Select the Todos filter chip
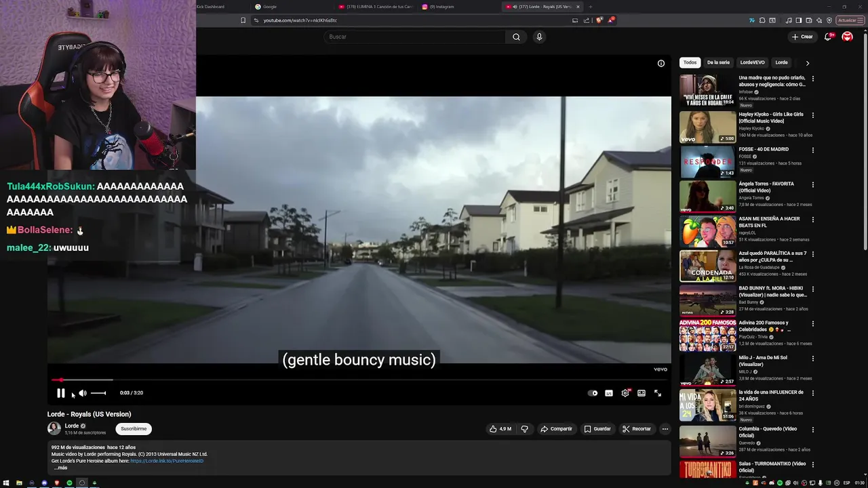This screenshot has height=488, width=868. 690,62
